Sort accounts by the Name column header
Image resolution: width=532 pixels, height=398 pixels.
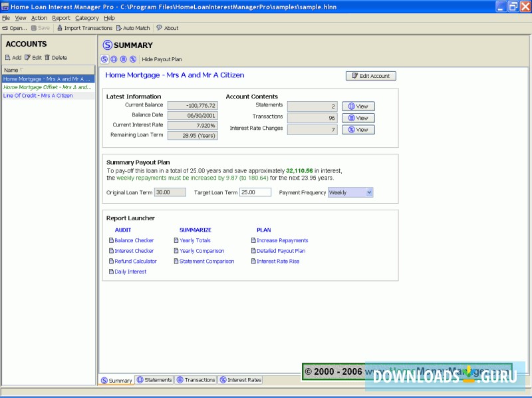tap(48, 70)
